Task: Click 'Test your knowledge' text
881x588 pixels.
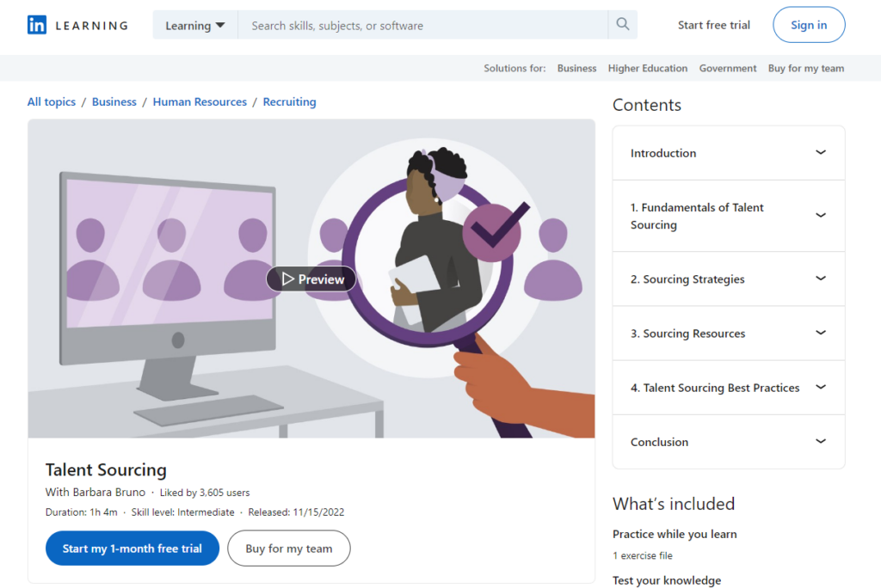Action: [667, 580]
